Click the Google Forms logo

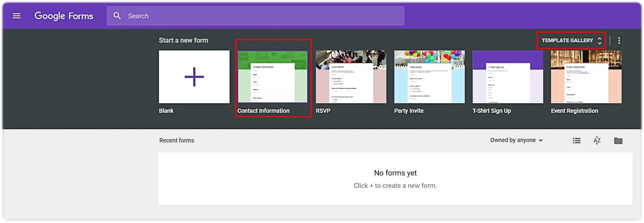[64, 16]
